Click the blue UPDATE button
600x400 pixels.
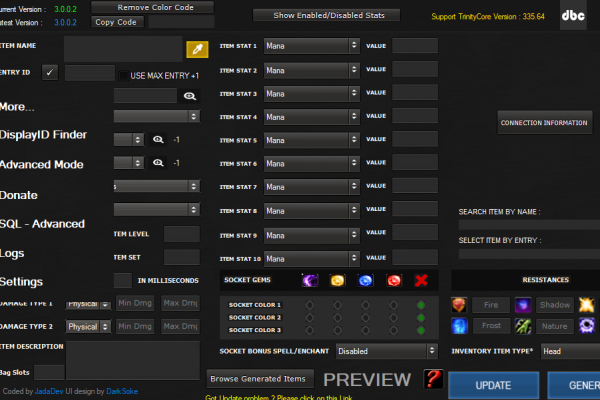coord(494,385)
